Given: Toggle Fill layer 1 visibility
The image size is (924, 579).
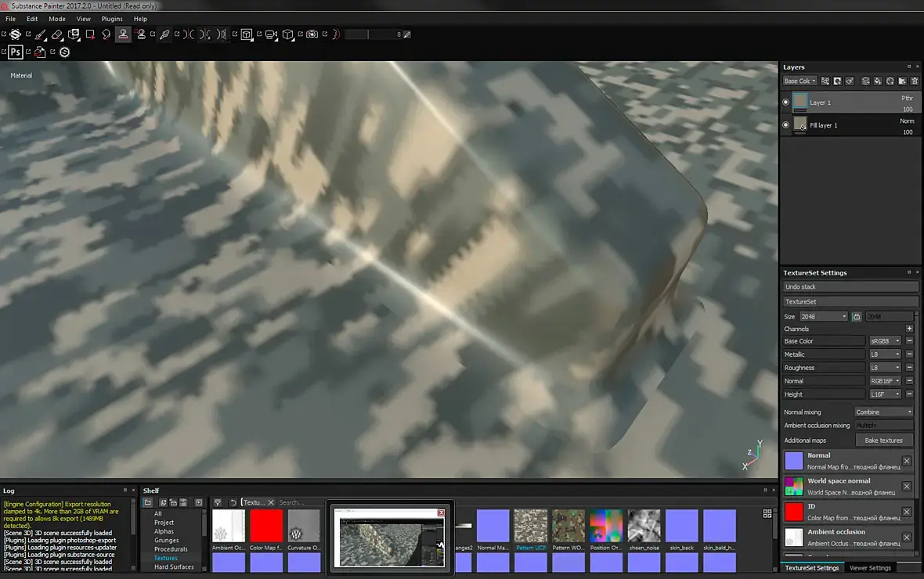Looking at the screenshot, I should (785, 125).
